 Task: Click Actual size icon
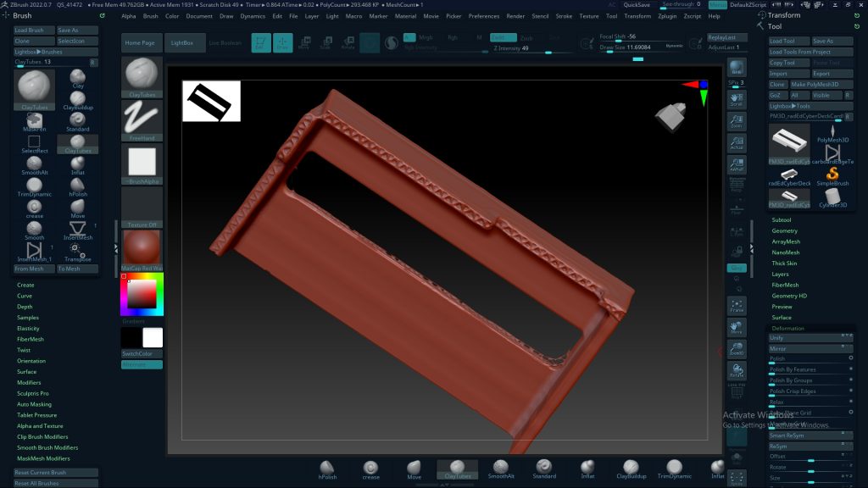737,142
